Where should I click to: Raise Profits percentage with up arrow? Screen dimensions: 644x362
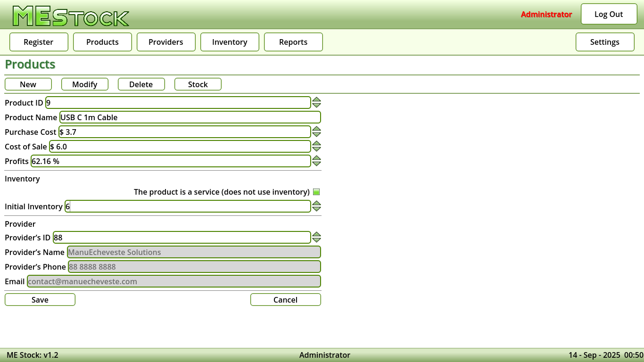point(316,158)
